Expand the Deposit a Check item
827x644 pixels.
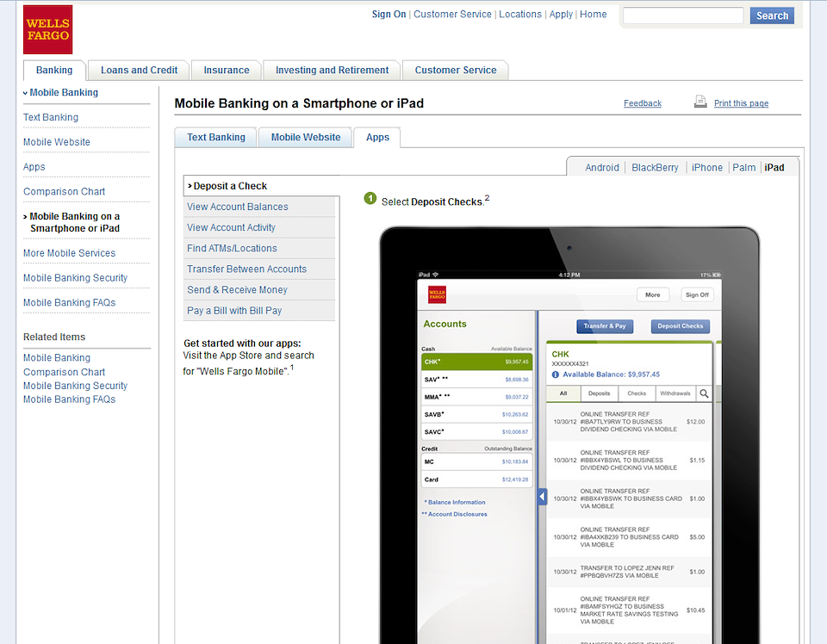click(261, 186)
